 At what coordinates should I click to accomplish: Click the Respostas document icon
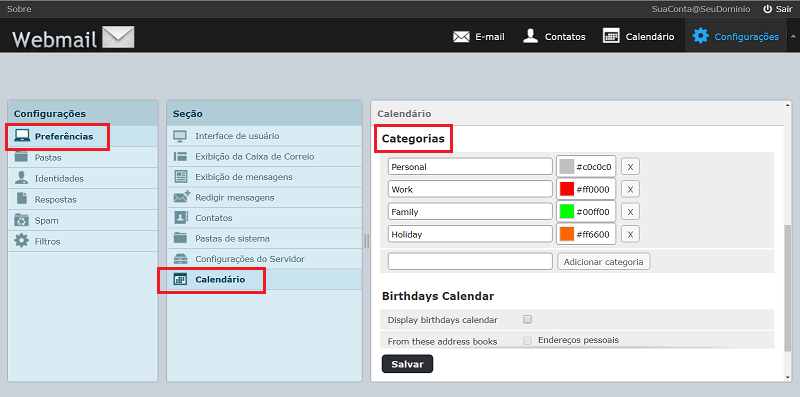[21, 198]
